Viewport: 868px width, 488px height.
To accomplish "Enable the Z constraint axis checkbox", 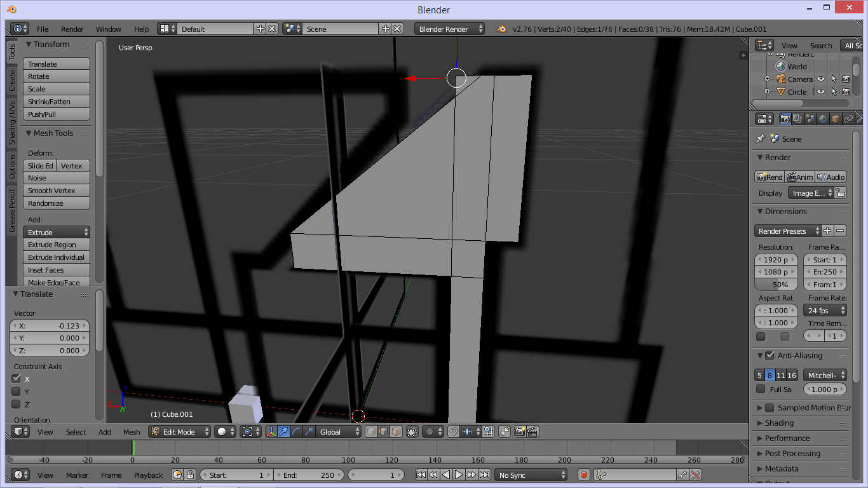I will coord(17,404).
